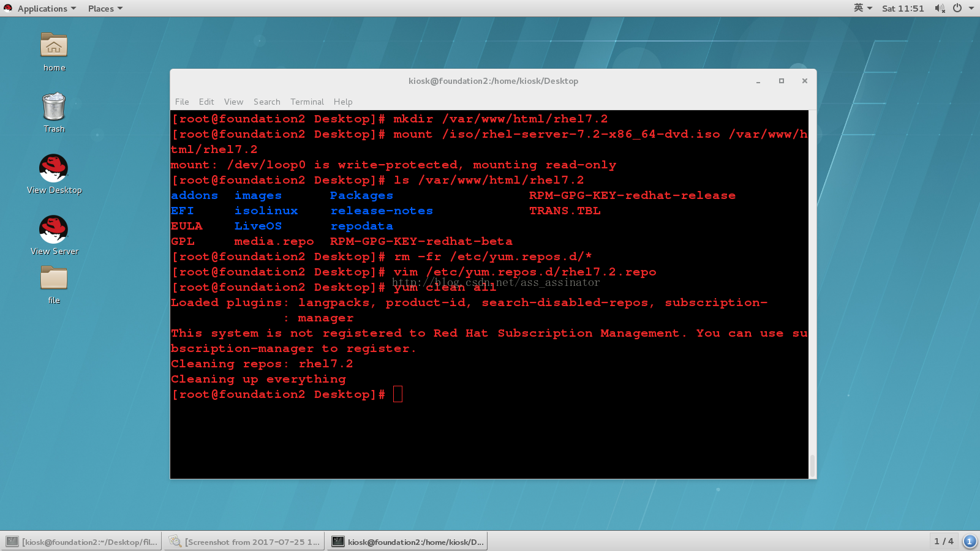Screen dimensions: 980x551
Task: Open the File menu in terminal
Action: point(182,102)
